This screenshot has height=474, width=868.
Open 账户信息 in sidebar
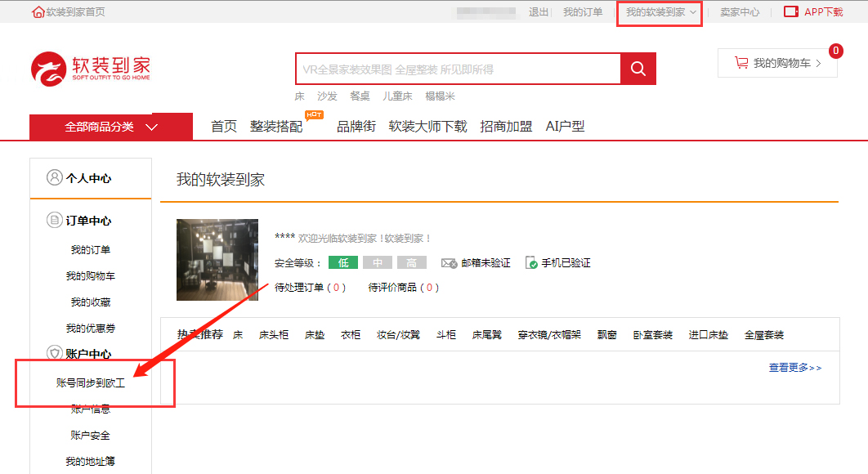tap(90, 409)
